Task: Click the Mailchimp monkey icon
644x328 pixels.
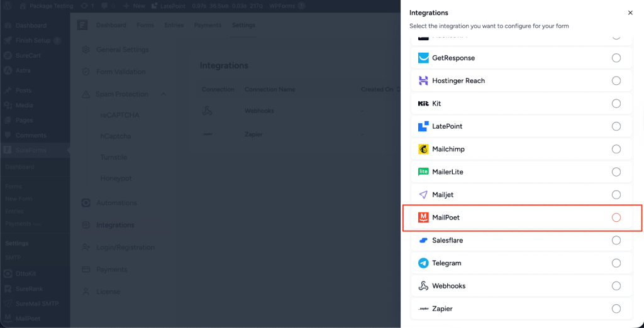Action: click(423, 150)
